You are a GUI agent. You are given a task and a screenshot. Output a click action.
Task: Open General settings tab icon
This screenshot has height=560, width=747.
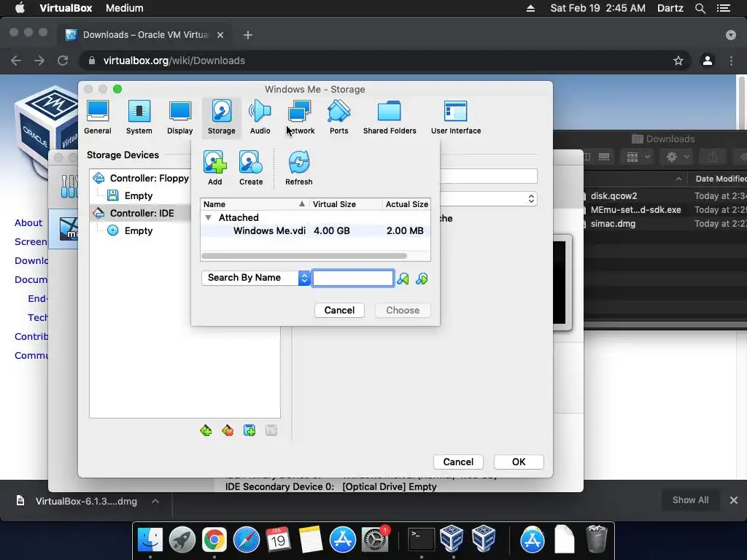98,112
